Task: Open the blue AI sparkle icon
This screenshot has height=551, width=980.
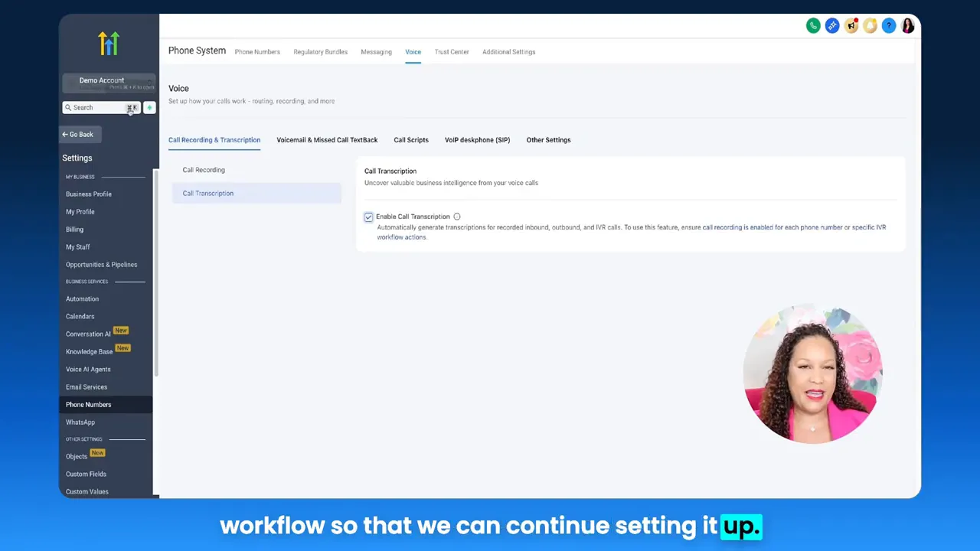Action: (832, 26)
